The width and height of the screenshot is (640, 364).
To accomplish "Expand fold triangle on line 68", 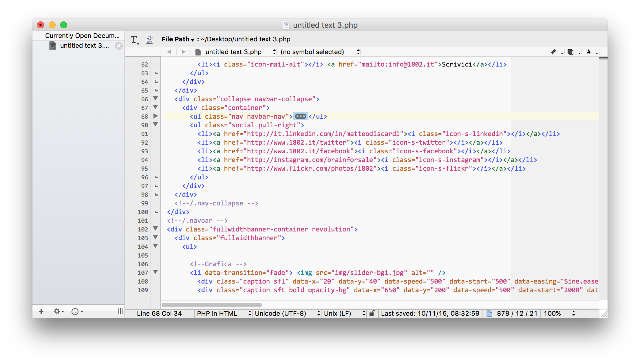I will click(156, 116).
